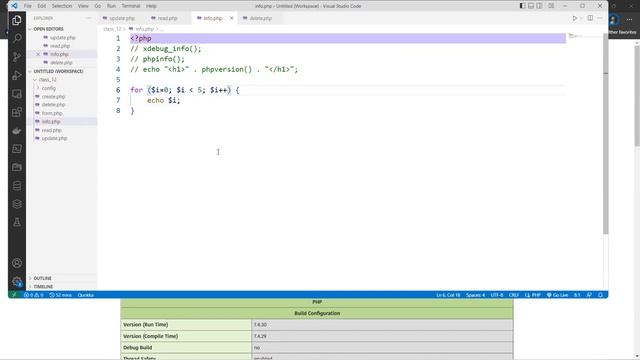Open create.php in the workspace tree

click(x=53, y=97)
